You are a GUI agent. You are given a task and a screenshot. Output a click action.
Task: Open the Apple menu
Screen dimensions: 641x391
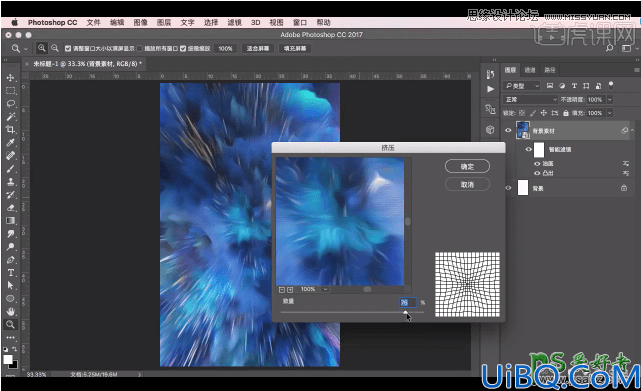click(14, 22)
